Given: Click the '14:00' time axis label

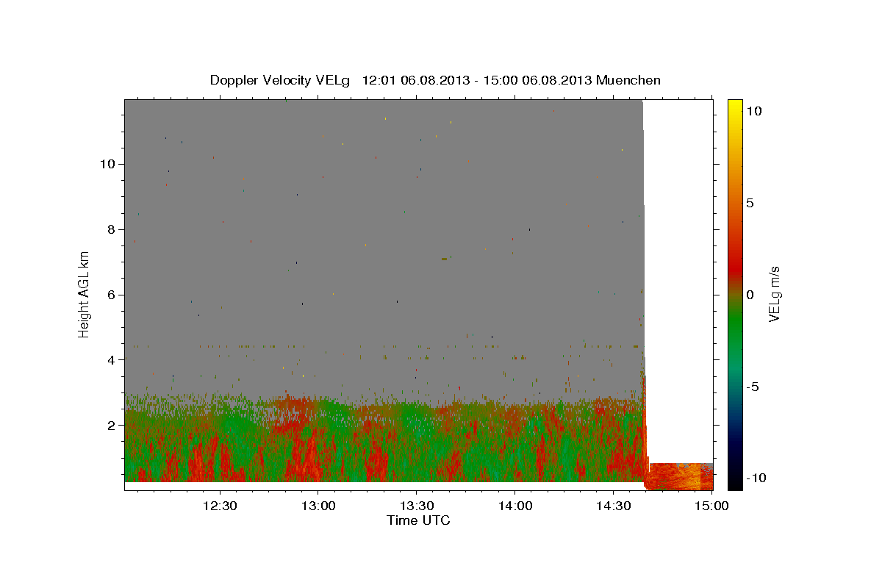Looking at the screenshot, I should (515, 506).
